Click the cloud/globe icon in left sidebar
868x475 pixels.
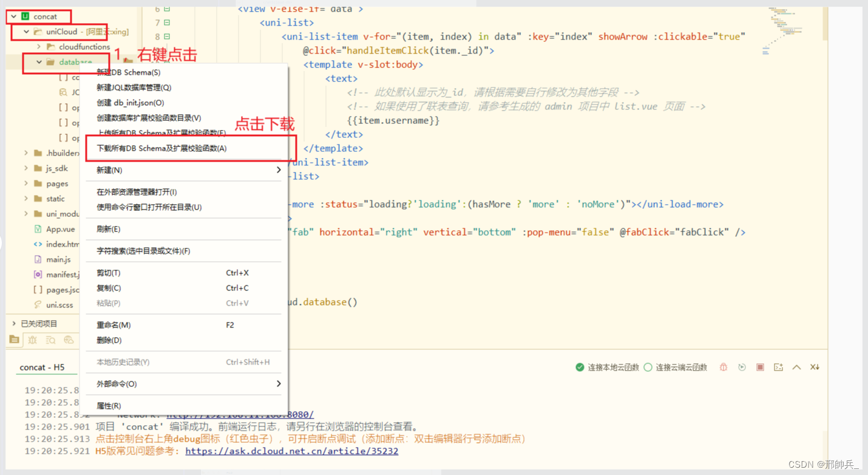pyautogui.click(x=69, y=340)
